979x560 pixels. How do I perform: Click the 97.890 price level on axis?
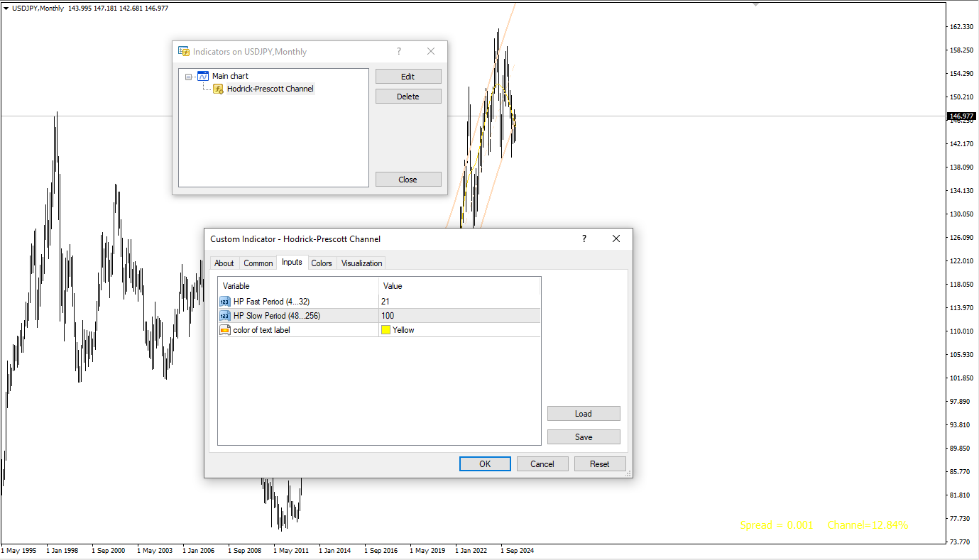click(961, 402)
